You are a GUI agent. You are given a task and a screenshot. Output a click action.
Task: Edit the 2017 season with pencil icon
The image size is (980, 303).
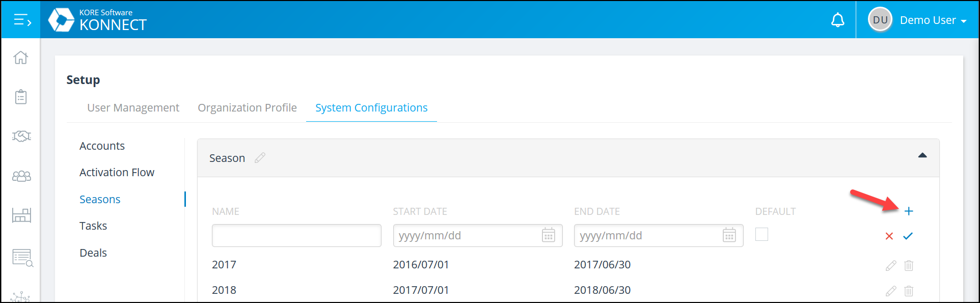pyautogui.click(x=891, y=265)
